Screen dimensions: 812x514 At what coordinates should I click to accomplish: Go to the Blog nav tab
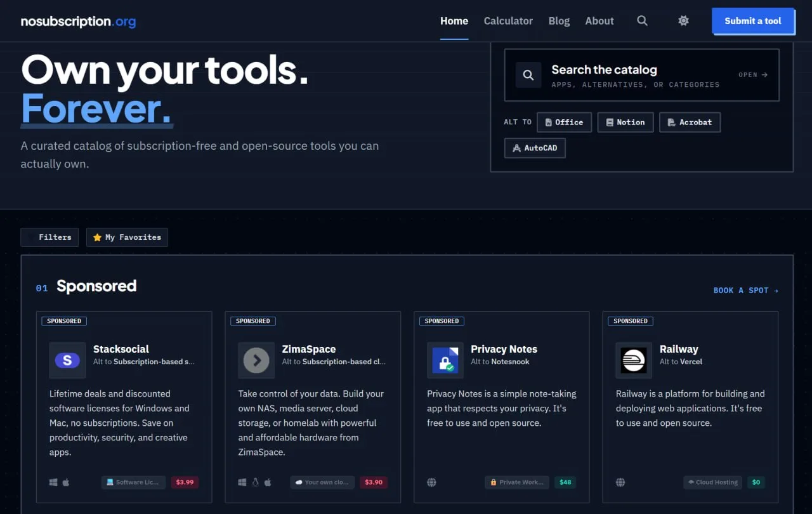point(559,21)
